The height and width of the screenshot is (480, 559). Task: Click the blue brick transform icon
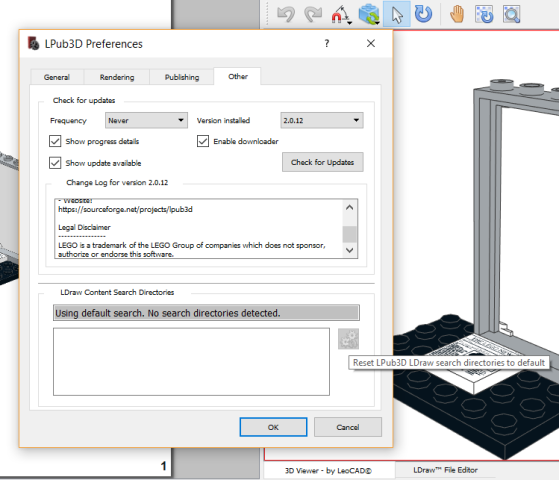tap(368, 14)
